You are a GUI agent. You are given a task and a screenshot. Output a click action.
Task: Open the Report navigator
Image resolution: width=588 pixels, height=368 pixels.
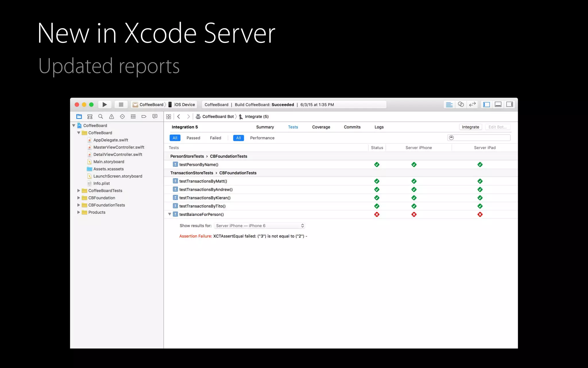pyautogui.click(x=155, y=116)
